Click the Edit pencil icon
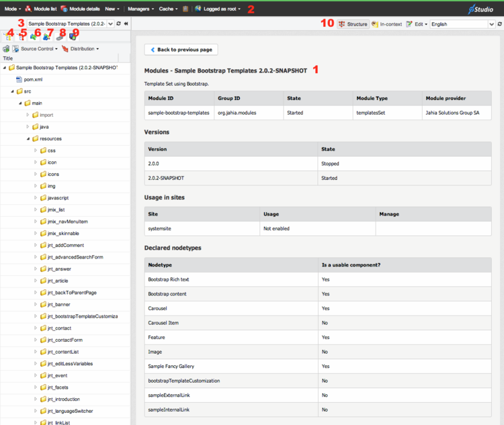Image resolution: width=504 pixels, height=425 pixels. [409, 24]
